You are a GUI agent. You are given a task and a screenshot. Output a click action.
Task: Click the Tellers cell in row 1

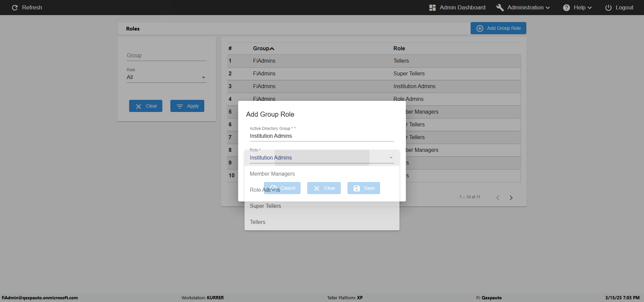click(x=401, y=61)
